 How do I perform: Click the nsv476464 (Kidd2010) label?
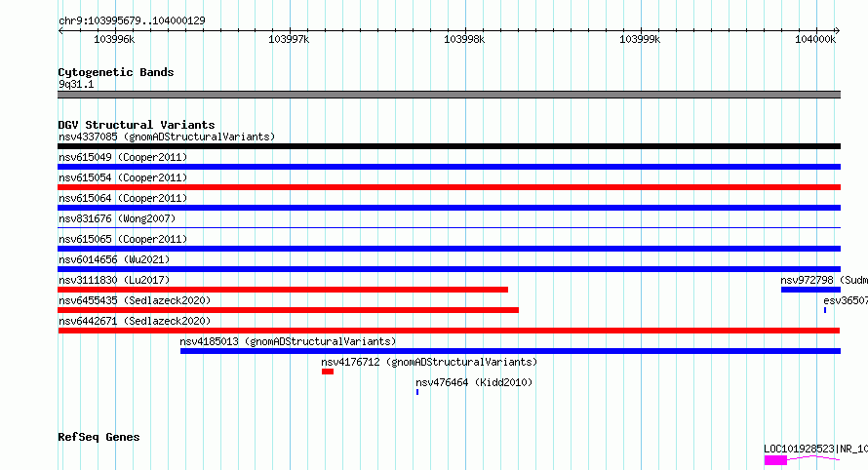[474, 382]
